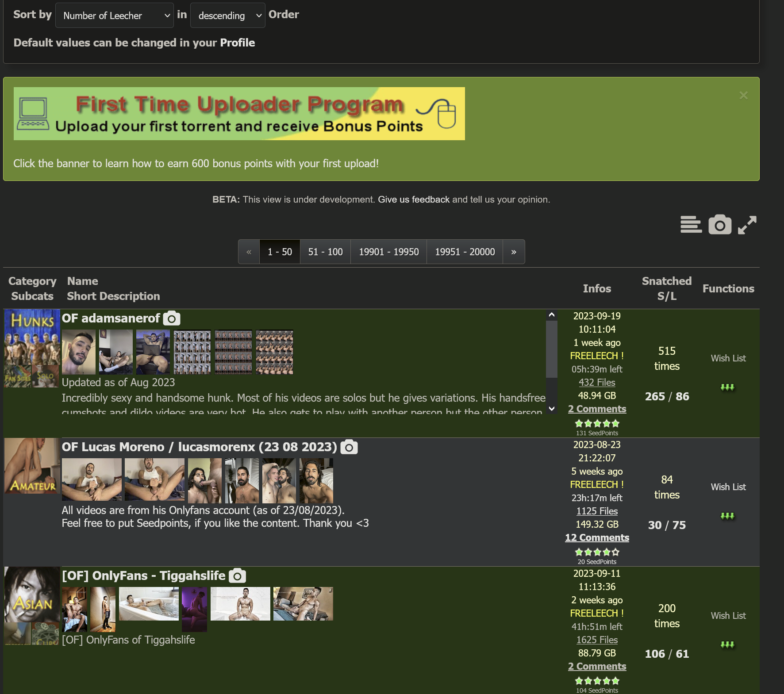This screenshot has height=694, width=784.
Task: Click the green download arrows for OF adamsanerof
Action: pos(727,387)
